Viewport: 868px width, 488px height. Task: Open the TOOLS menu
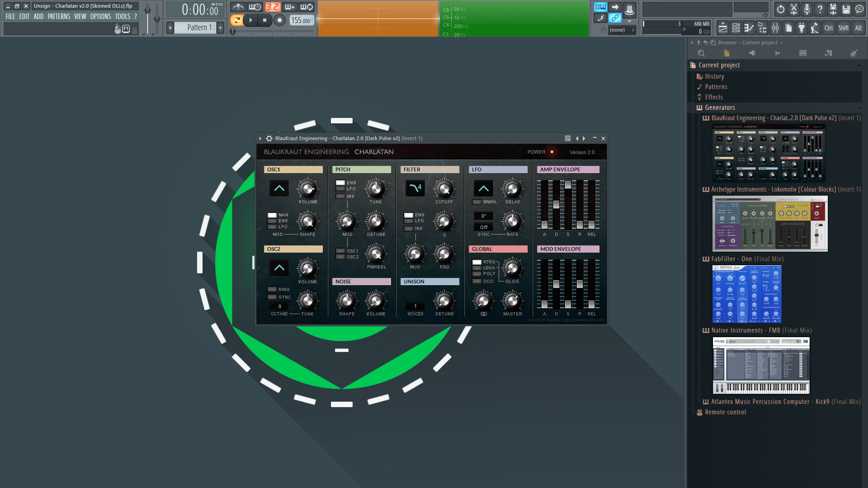[x=122, y=16]
